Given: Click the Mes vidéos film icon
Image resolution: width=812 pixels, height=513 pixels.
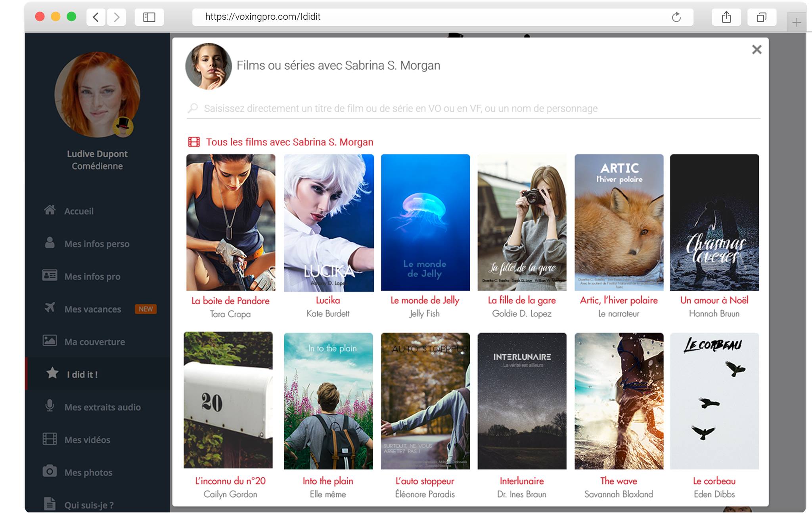Looking at the screenshot, I should [x=49, y=440].
